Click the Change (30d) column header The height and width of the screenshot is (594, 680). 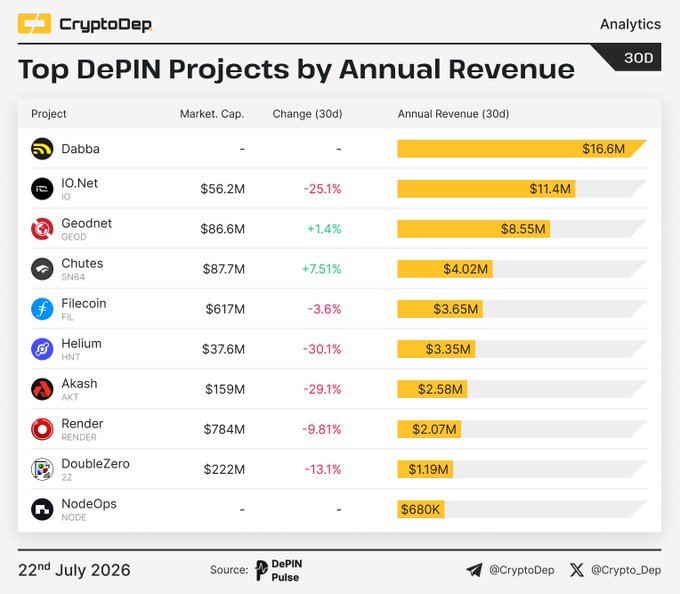tap(307, 114)
